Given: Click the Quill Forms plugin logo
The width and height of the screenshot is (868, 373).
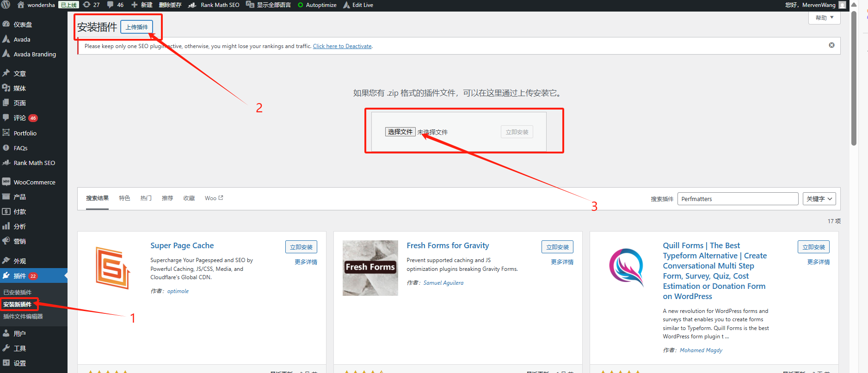Looking at the screenshot, I should [626, 268].
